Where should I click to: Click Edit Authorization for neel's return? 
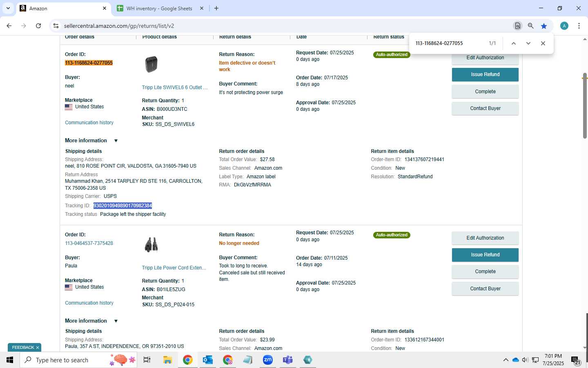pos(485,58)
